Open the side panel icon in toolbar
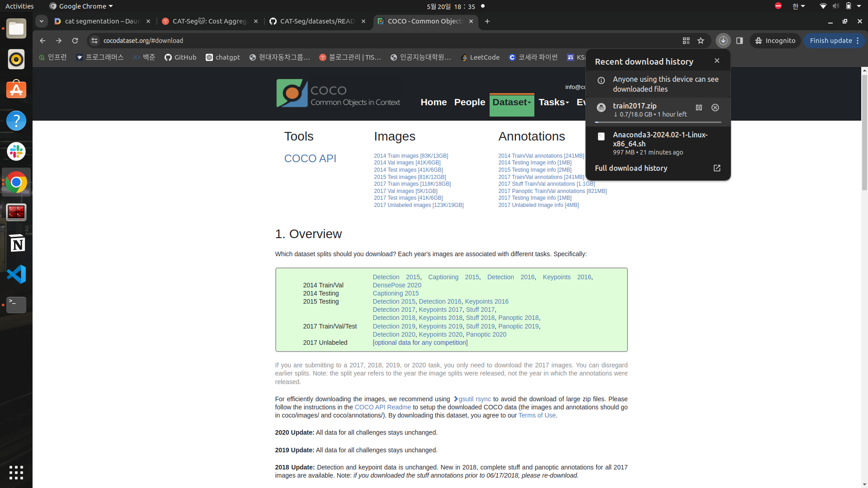 (740, 41)
